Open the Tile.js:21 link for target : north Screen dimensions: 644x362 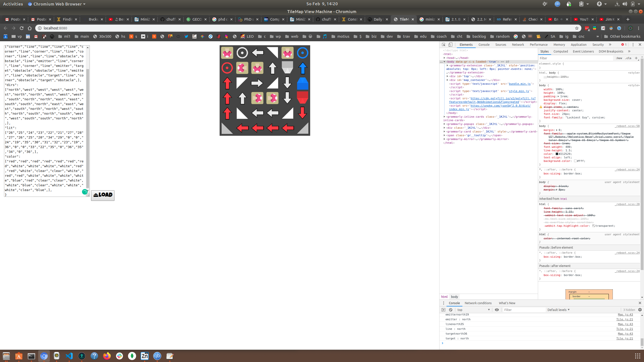[x=624, y=338]
